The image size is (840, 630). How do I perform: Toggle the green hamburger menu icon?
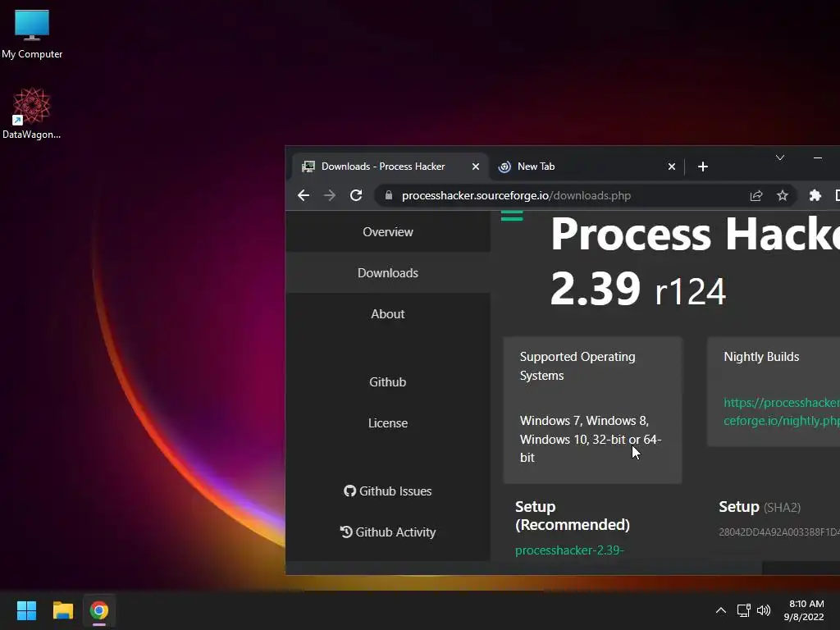(x=512, y=216)
